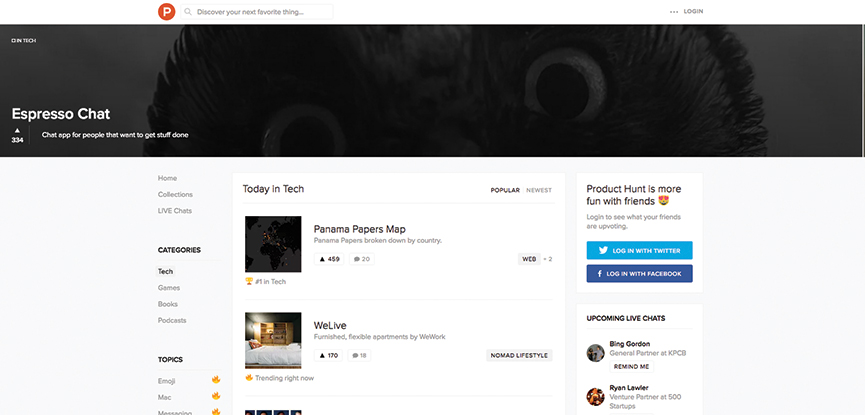The height and width of the screenshot is (415, 865).
Task: Click 'General Partner at KPCB' text
Action: click(648, 353)
